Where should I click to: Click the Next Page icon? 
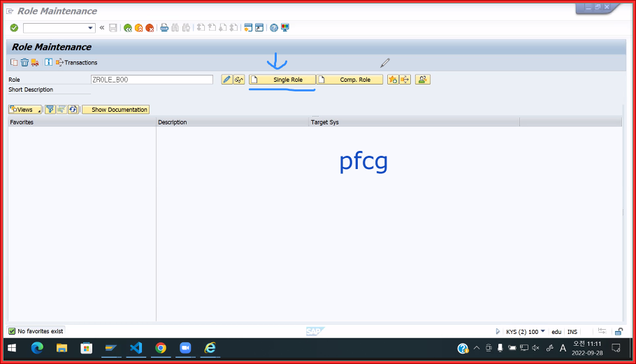click(x=223, y=27)
